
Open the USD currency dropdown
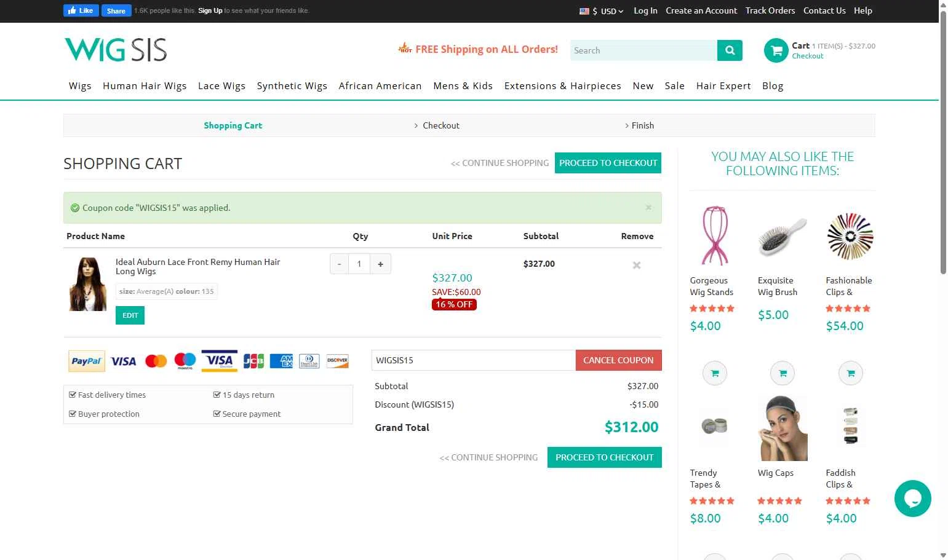[602, 11]
